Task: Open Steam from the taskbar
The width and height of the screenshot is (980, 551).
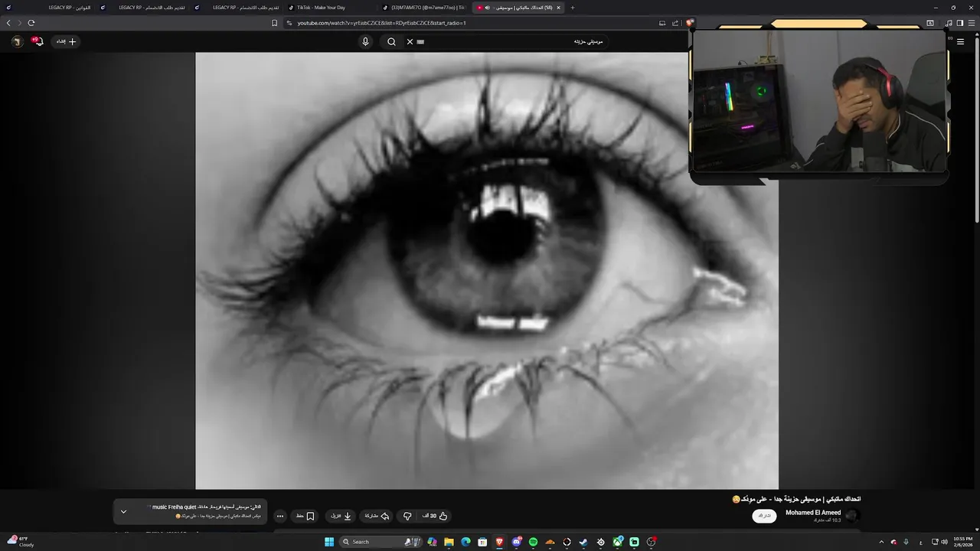Action: click(583, 542)
